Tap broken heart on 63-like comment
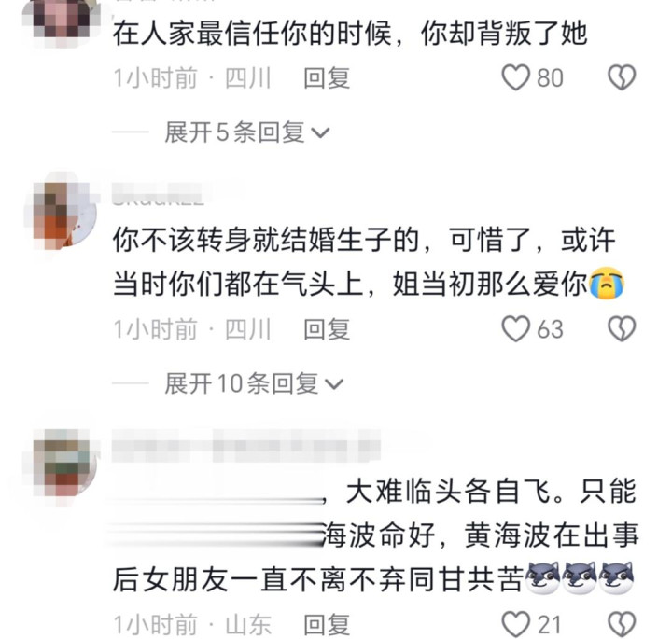The width and height of the screenshot is (672, 639). click(x=622, y=329)
